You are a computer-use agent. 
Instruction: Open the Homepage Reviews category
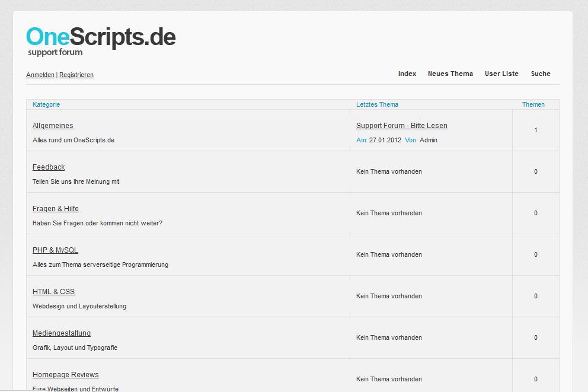[65, 374]
